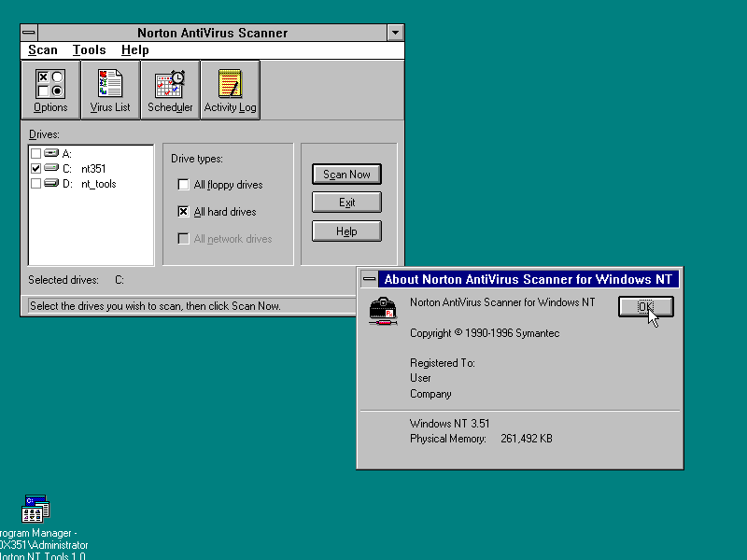Open the Tools menu

tap(89, 50)
